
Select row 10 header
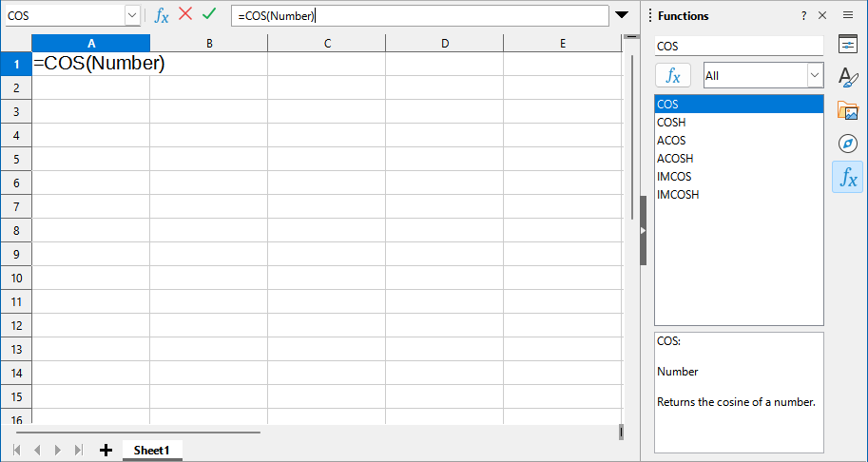pyautogui.click(x=16, y=278)
